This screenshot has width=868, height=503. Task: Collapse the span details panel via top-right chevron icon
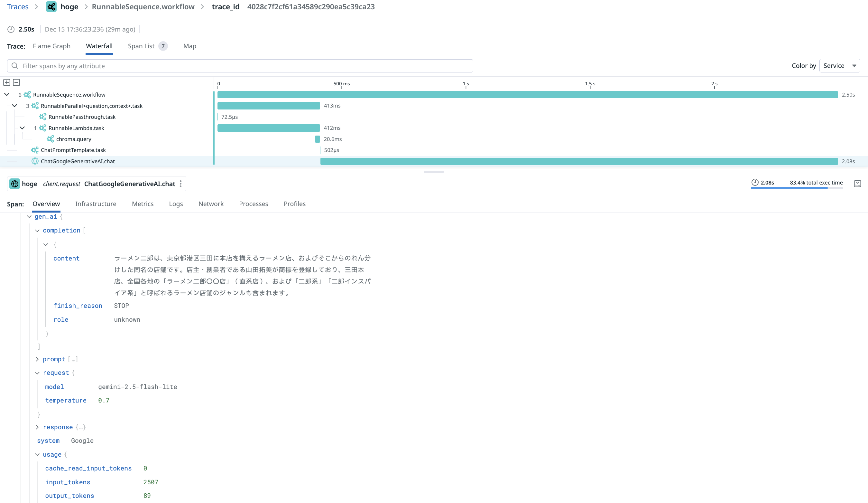pyautogui.click(x=858, y=184)
